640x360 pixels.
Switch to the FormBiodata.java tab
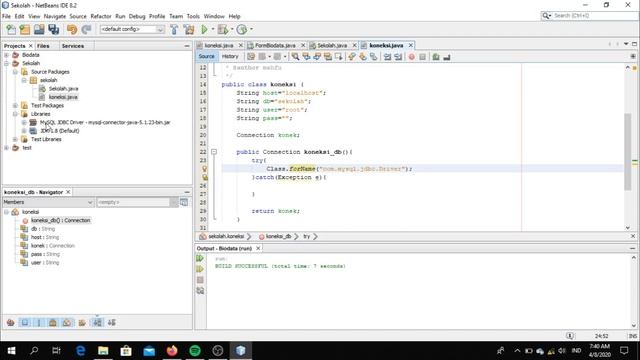(x=275, y=45)
